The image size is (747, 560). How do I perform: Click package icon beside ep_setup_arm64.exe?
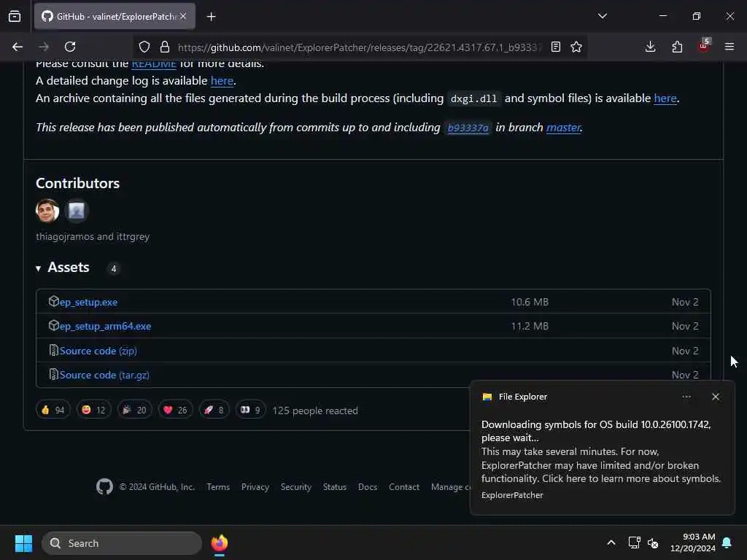pyautogui.click(x=53, y=326)
